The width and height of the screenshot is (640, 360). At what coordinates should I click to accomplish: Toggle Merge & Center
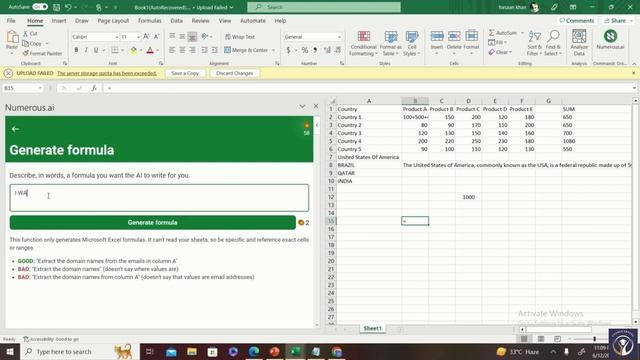pos(246,50)
